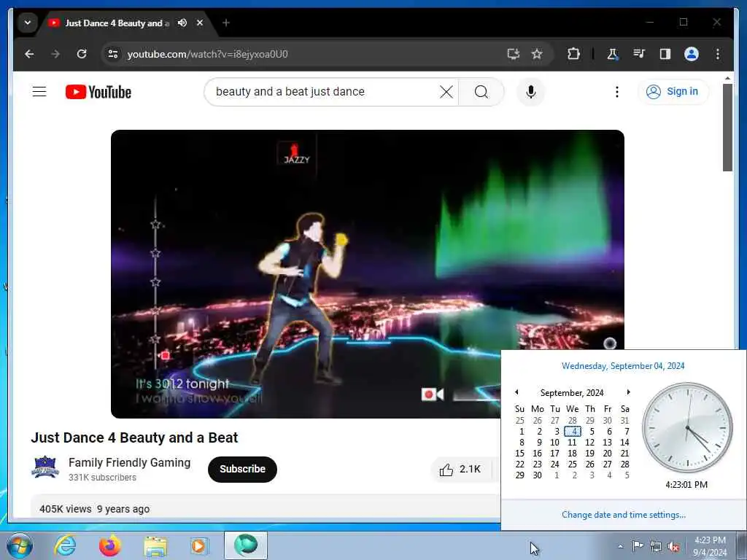The image size is (747, 560).
Task: Show hidden tray icons arrow
Action: point(620,546)
